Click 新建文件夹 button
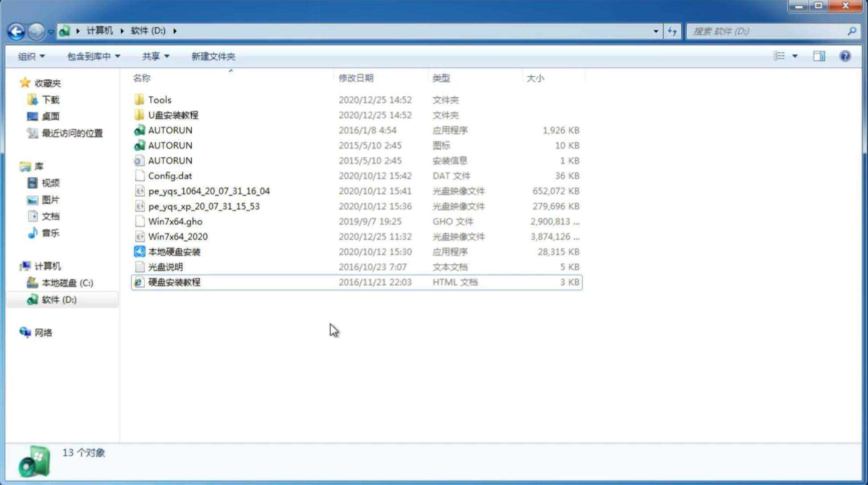Screen dimensions: 868x485 click(214, 56)
